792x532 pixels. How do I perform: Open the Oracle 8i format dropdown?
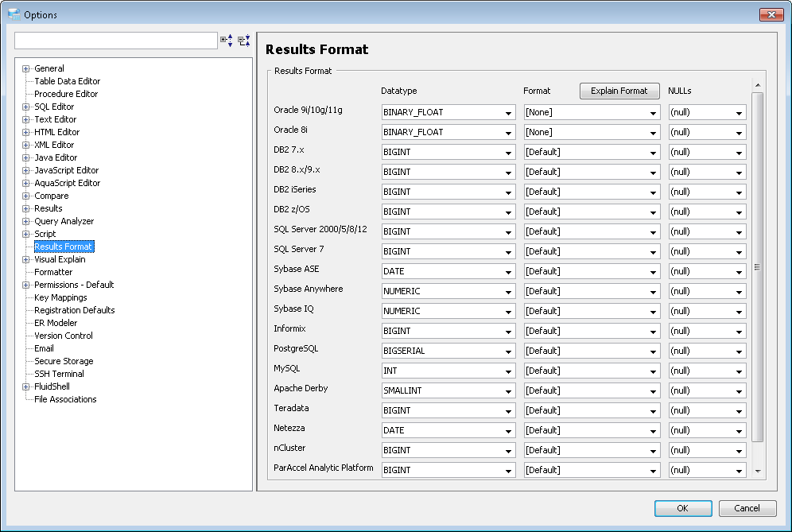(592, 132)
